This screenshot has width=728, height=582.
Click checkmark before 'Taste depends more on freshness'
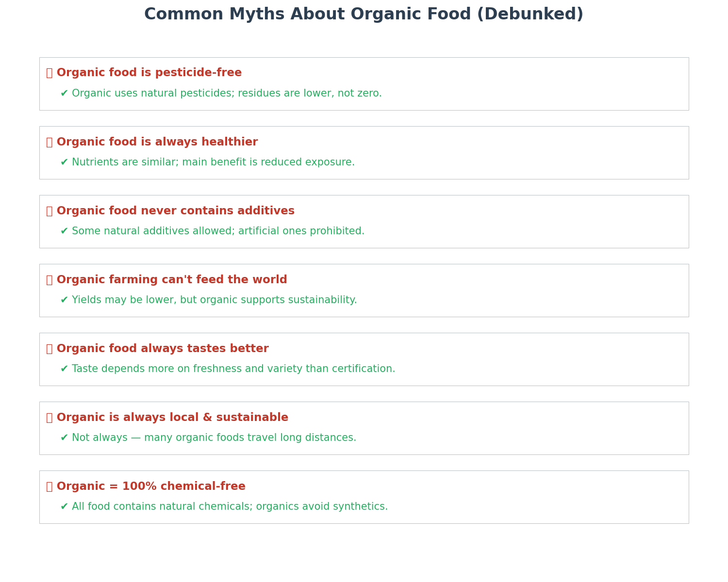(64, 369)
